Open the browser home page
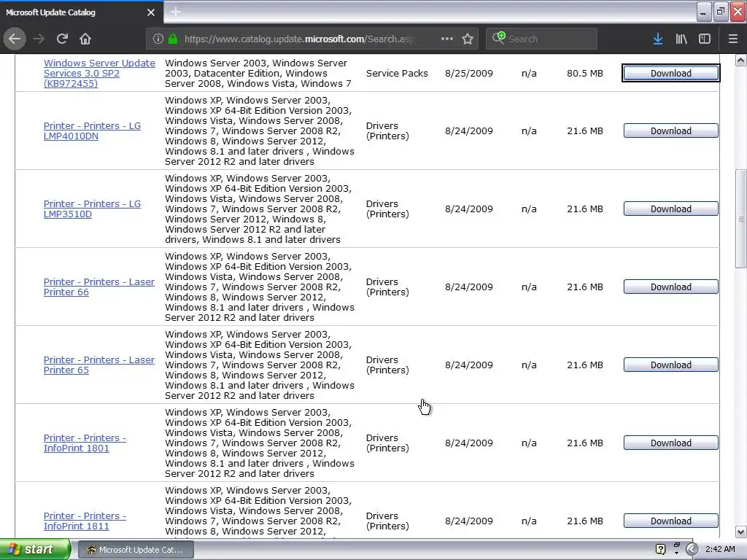 [85, 39]
